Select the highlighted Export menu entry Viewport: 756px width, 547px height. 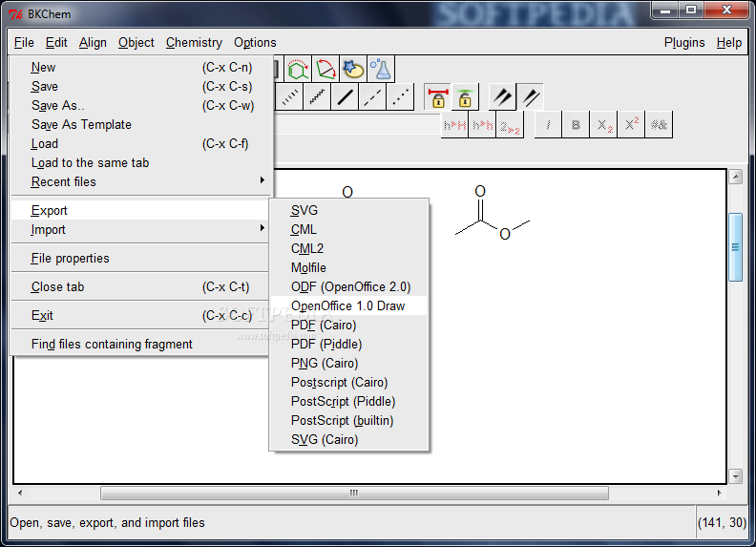tap(141, 210)
